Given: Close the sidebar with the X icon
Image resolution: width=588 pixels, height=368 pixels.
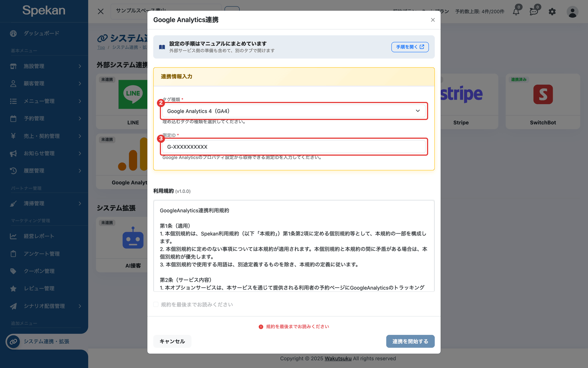Looking at the screenshot, I should pos(101,11).
